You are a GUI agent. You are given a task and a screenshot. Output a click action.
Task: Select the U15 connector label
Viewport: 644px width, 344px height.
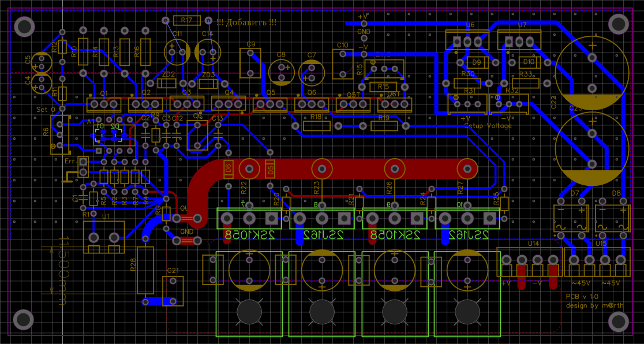click(x=601, y=244)
